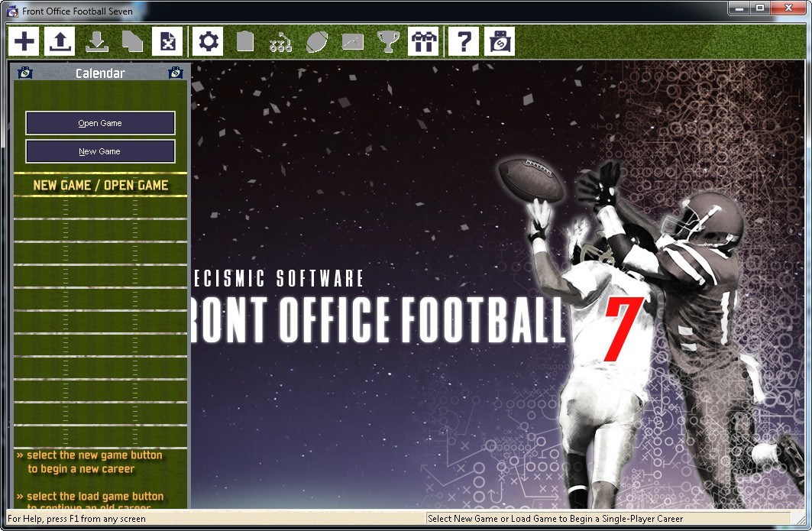The width and height of the screenshot is (812, 531).
Task: Click the grayed football toolbar icon
Action: [316, 41]
